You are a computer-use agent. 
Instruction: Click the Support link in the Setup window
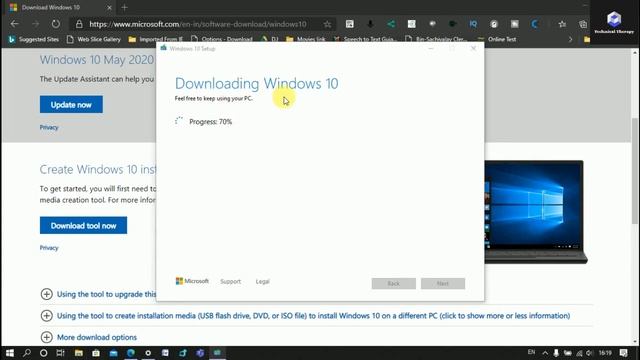pos(231,282)
